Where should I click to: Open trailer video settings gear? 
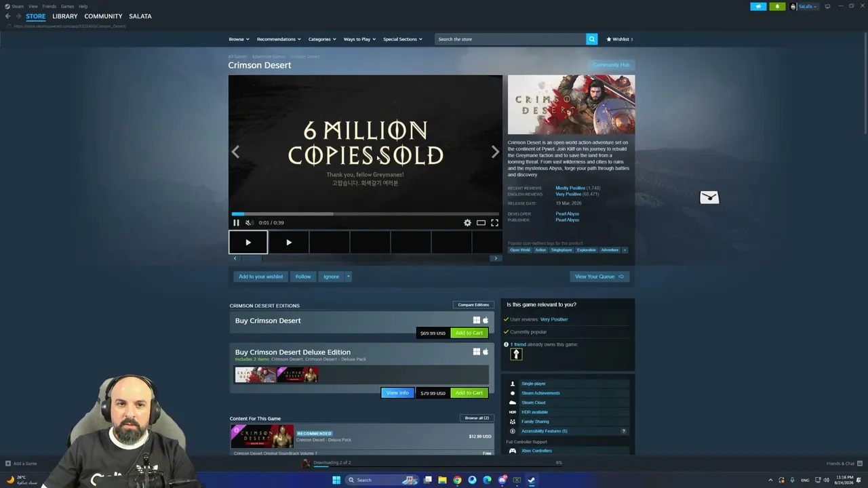click(467, 223)
